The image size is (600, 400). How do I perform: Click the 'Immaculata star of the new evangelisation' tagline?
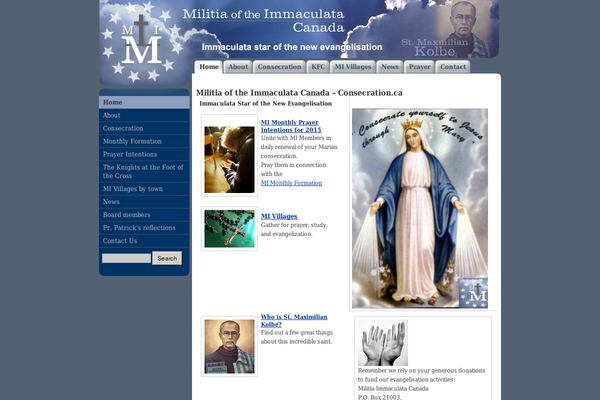click(292, 47)
